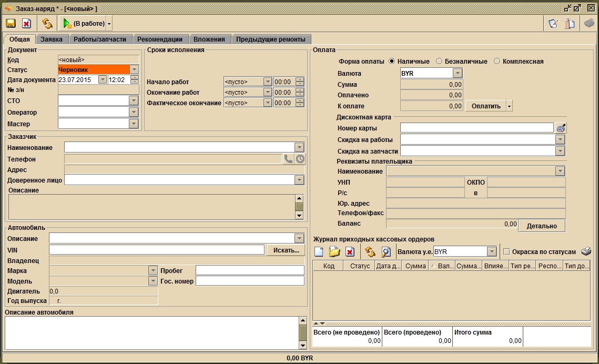Enable Окраска по статусам checkbox
Image resolution: width=599 pixels, height=364 pixels.
[506, 252]
